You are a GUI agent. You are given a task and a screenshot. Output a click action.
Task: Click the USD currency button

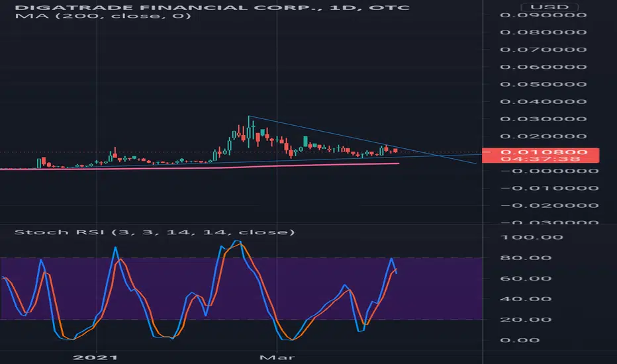tap(549, 7)
